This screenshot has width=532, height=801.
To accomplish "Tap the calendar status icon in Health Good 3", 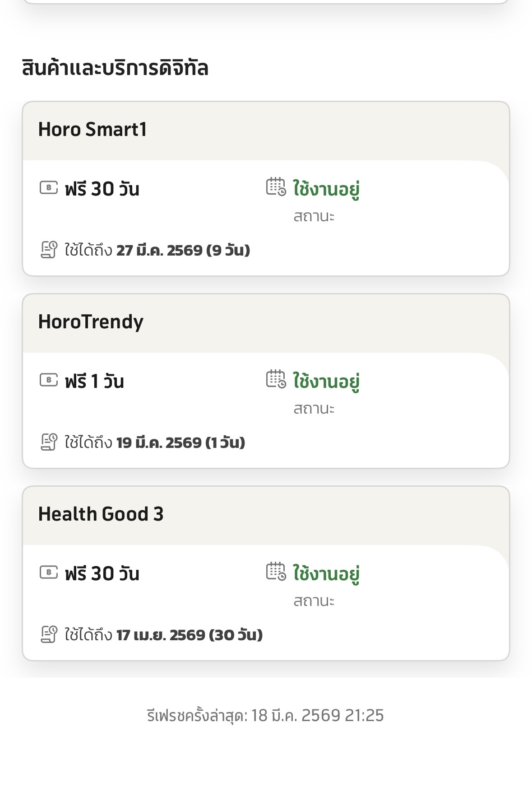I will pyautogui.click(x=276, y=572).
